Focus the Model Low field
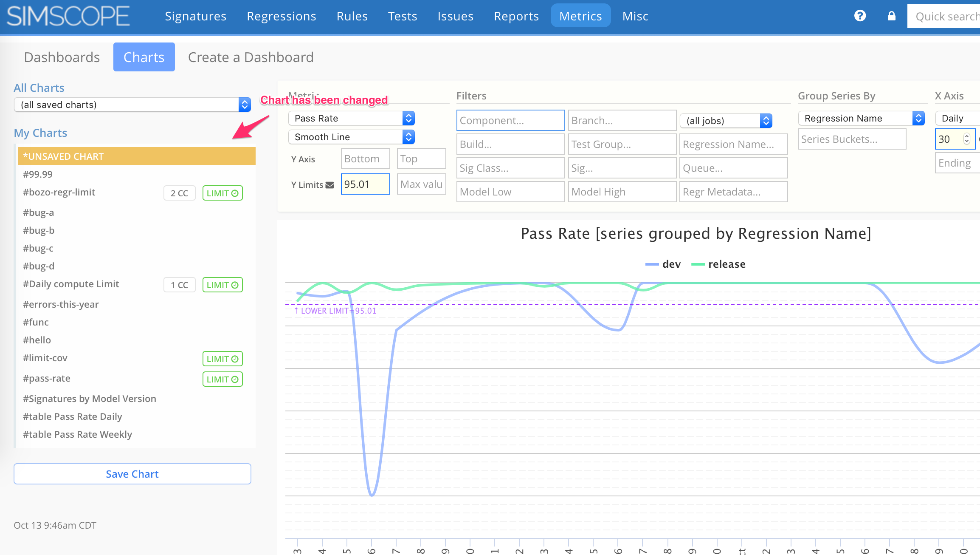The height and width of the screenshot is (555, 980). 510,192
